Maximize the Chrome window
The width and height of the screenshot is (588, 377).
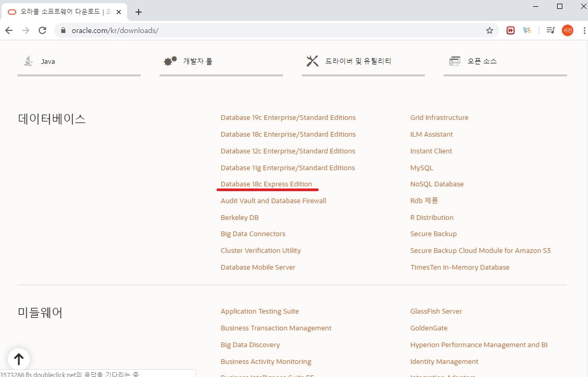click(x=560, y=6)
